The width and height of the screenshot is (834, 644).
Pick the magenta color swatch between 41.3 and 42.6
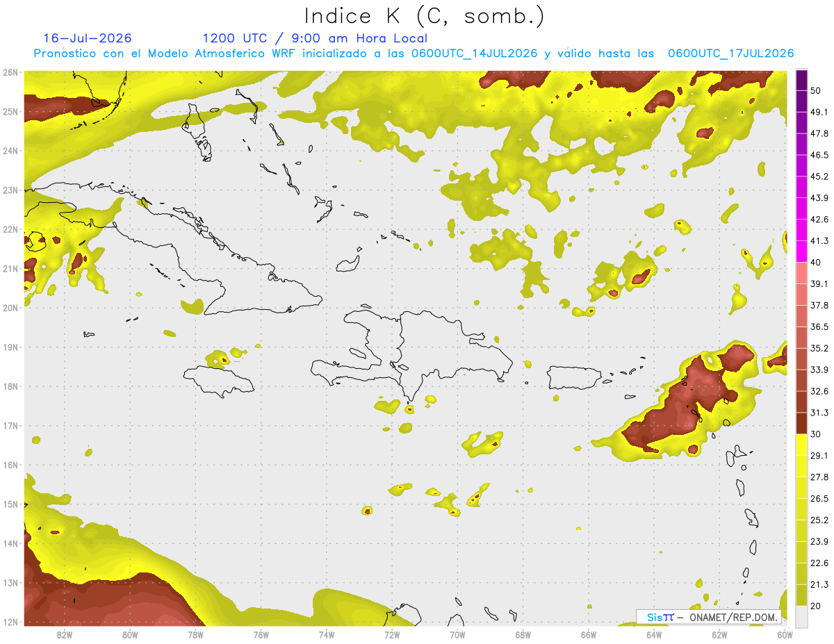pyautogui.click(x=801, y=230)
